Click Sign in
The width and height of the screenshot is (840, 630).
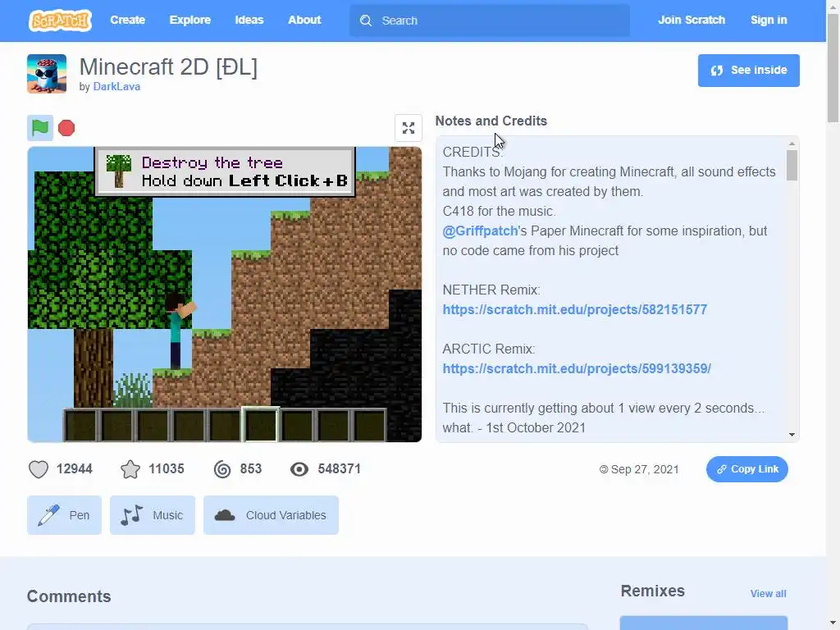pyautogui.click(x=768, y=20)
